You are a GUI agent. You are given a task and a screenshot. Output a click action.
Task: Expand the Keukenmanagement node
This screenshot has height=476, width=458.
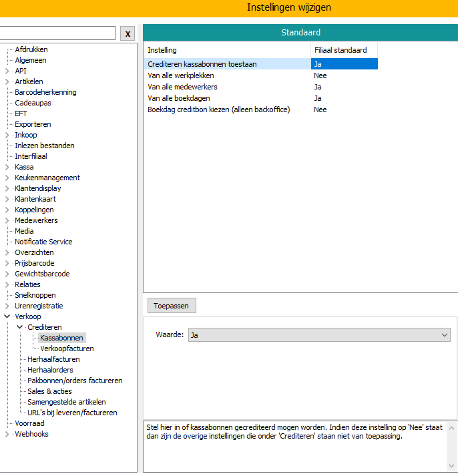point(7,178)
